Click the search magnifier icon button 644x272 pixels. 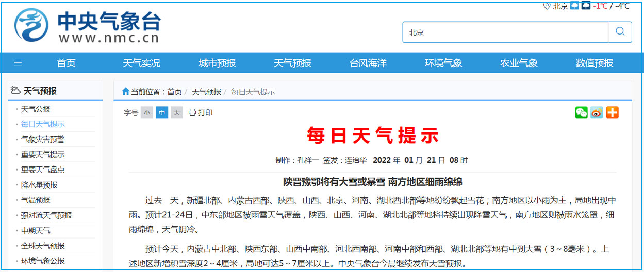click(620, 32)
